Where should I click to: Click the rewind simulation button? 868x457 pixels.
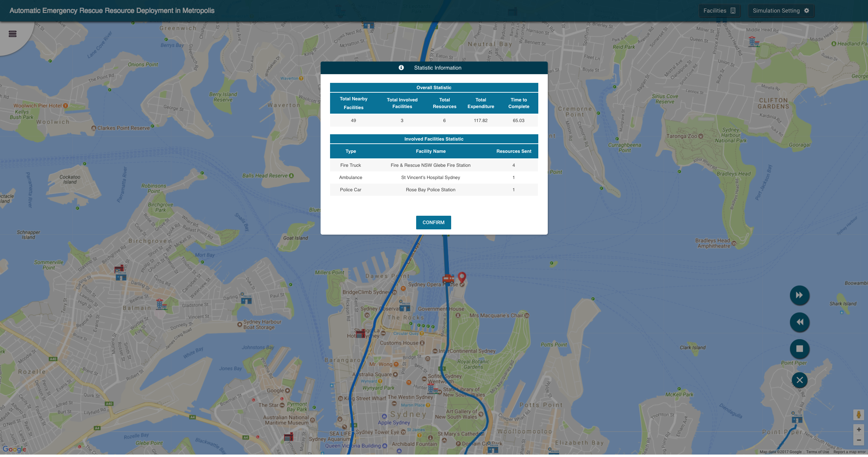click(799, 322)
